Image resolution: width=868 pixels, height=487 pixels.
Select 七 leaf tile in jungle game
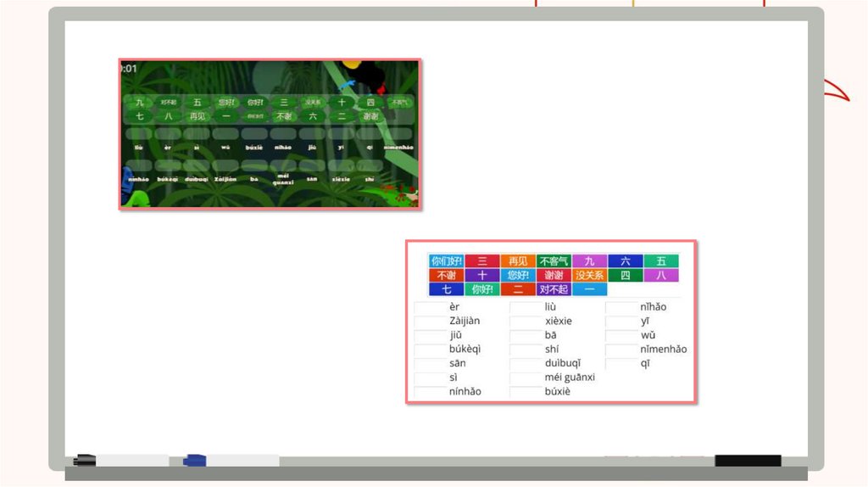(x=140, y=116)
